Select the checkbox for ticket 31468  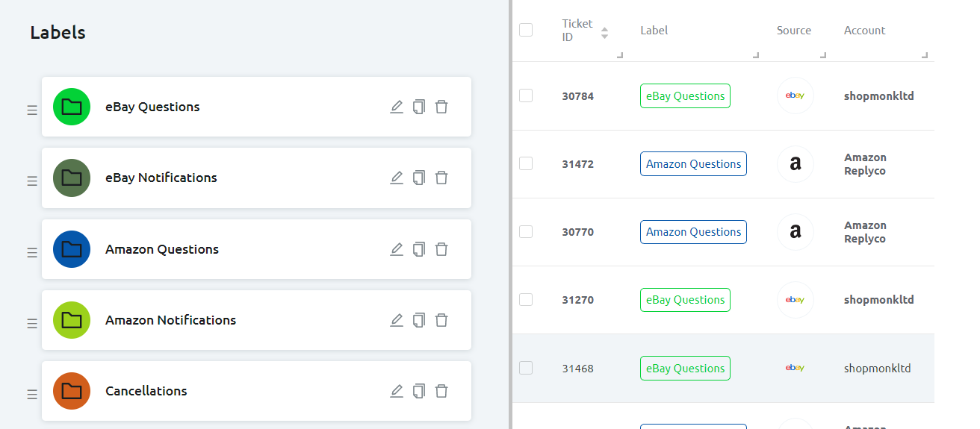coord(526,368)
